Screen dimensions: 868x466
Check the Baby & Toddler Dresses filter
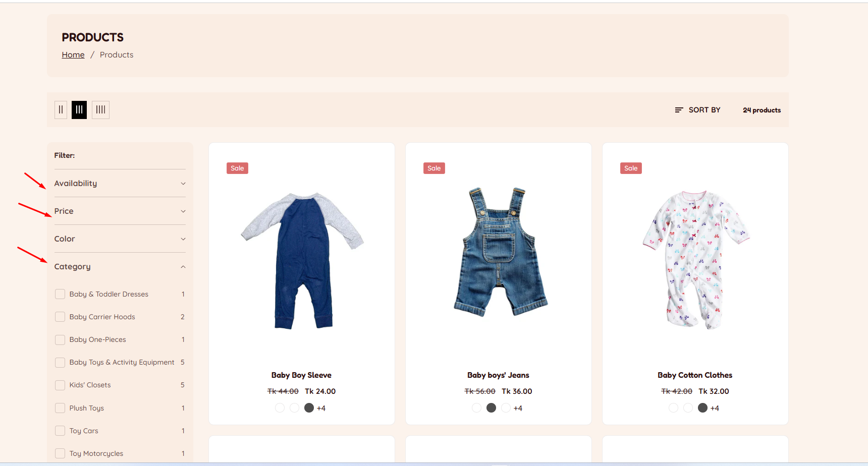click(60, 294)
